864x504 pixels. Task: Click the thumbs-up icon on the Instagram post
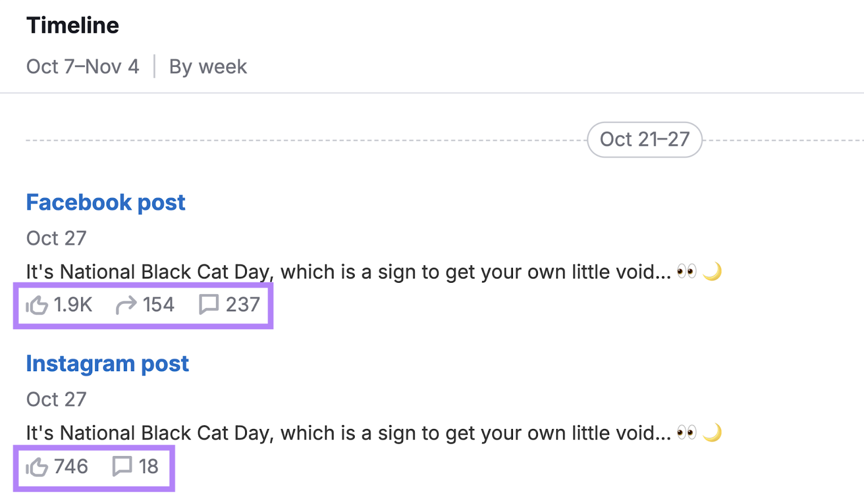37,466
